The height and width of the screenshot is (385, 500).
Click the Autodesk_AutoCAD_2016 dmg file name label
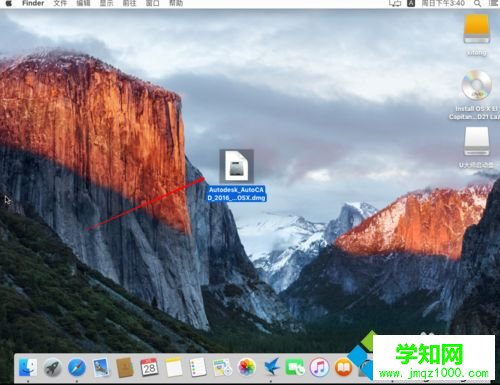(x=237, y=194)
